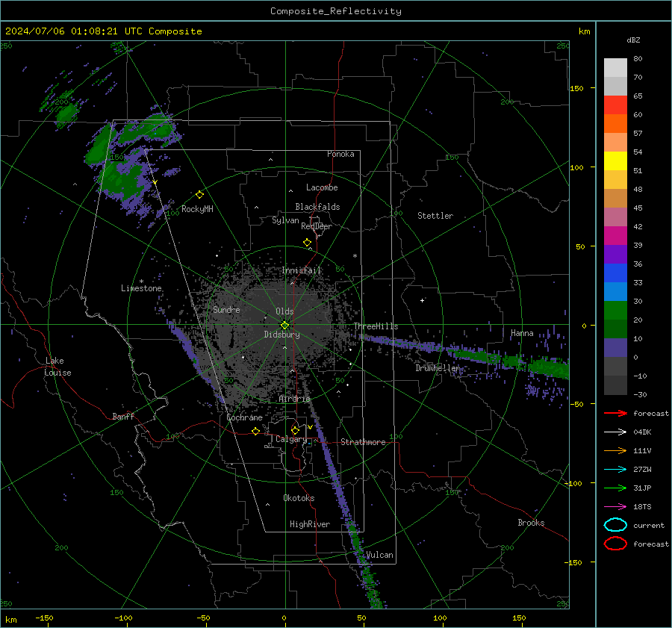The width and height of the screenshot is (672, 628).
Task: Pick the purple 36-39 dBZ swatch
Action: (x=615, y=254)
